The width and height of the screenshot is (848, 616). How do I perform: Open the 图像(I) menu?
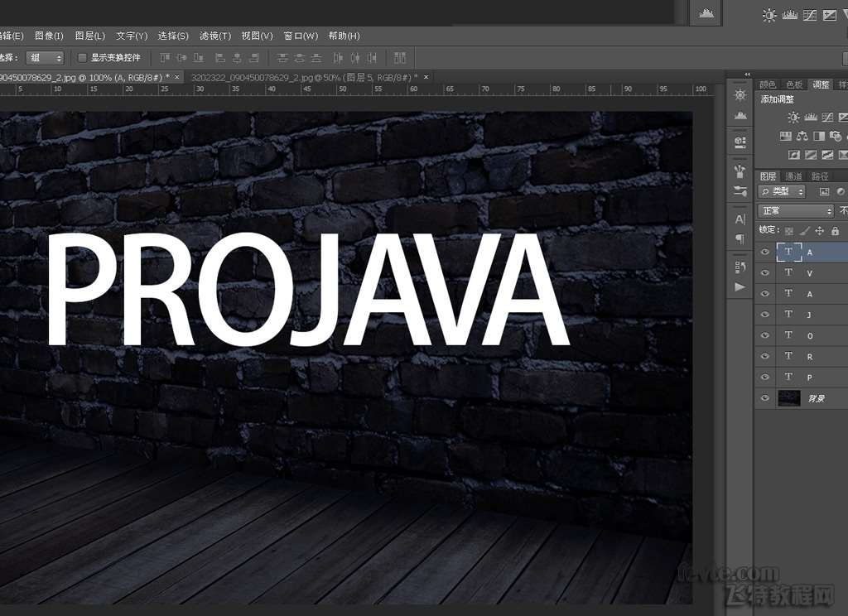49,36
